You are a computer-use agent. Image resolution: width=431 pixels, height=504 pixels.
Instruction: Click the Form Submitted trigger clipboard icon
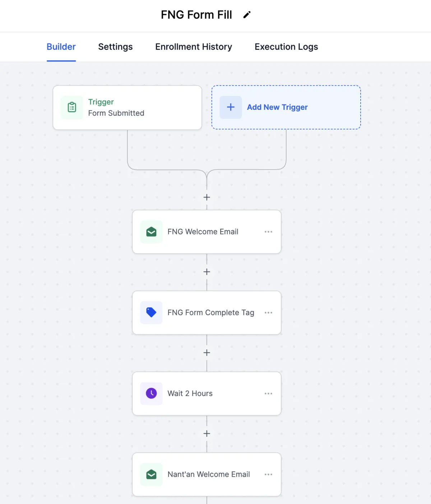72,107
